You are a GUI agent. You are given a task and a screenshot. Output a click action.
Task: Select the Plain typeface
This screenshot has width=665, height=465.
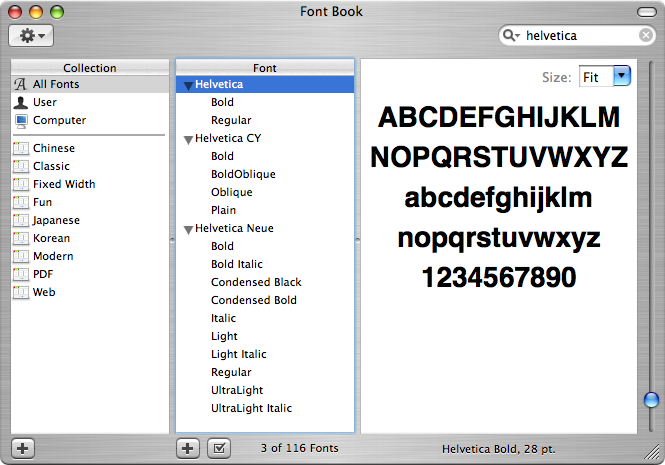[224, 210]
